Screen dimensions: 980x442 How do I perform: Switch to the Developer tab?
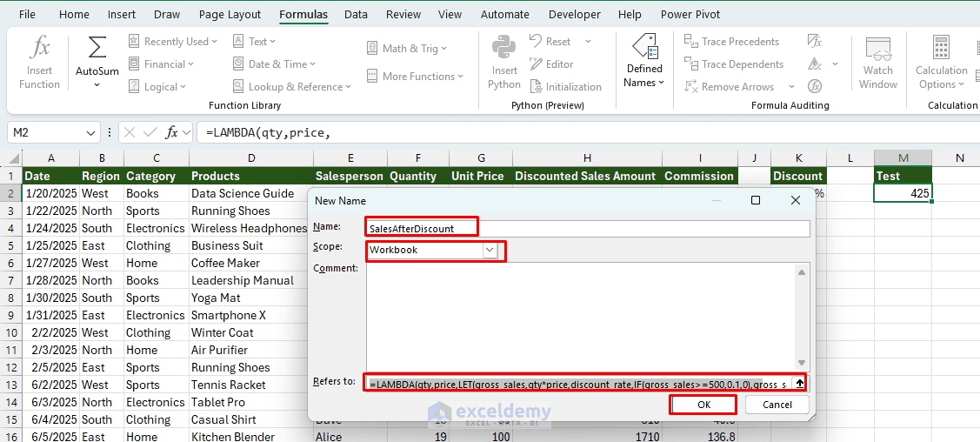click(574, 15)
